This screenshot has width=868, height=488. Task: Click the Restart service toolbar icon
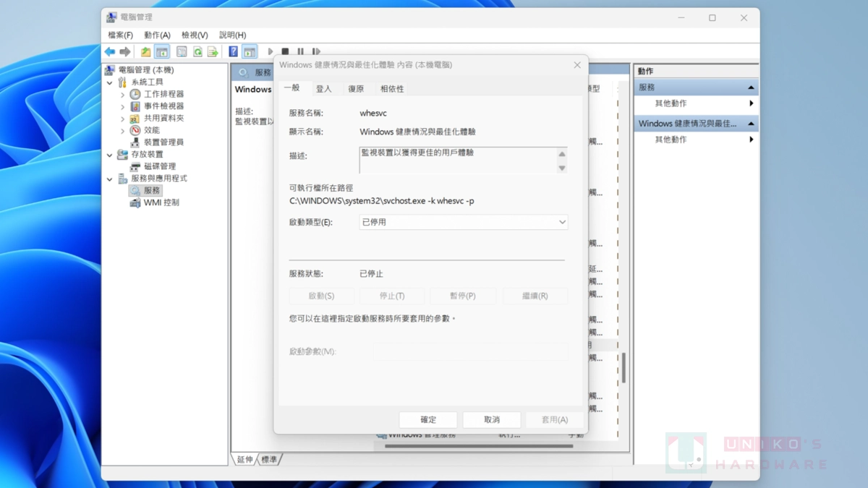tap(316, 52)
